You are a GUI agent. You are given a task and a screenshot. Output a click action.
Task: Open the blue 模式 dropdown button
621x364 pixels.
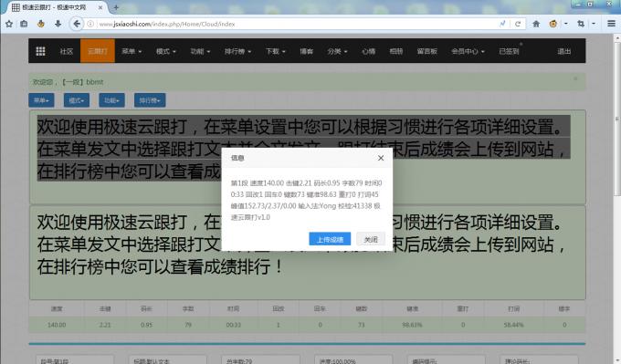77,100
